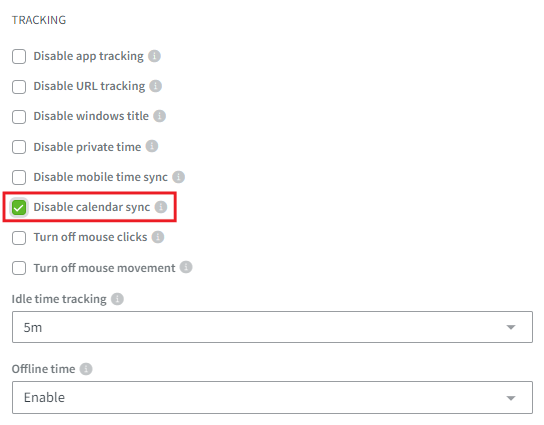Toggle the Disable private time checkbox
544x425 pixels.
[19, 147]
